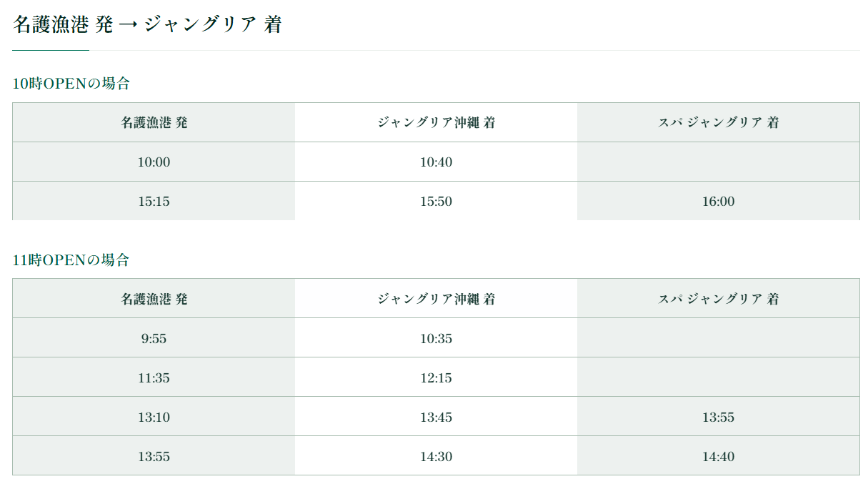Click the 15:50 arrival time
Viewport: 868px width, 489px height.
click(436, 202)
